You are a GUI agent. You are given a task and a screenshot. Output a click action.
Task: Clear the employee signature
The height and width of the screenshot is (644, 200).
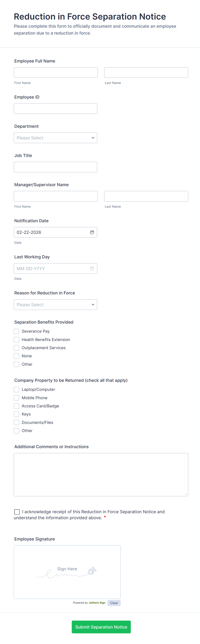(x=114, y=603)
